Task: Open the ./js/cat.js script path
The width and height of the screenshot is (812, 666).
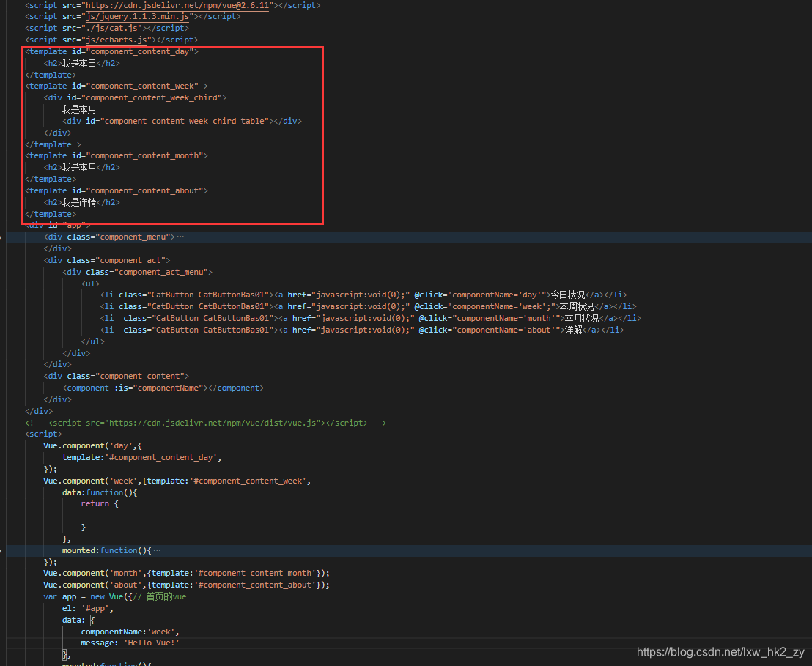Action: click(x=112, y=28)
